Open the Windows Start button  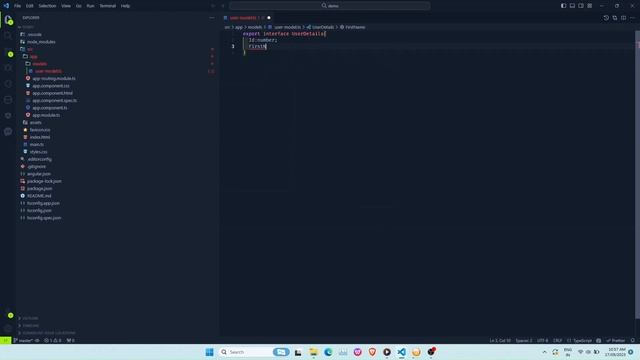point(209,352)
